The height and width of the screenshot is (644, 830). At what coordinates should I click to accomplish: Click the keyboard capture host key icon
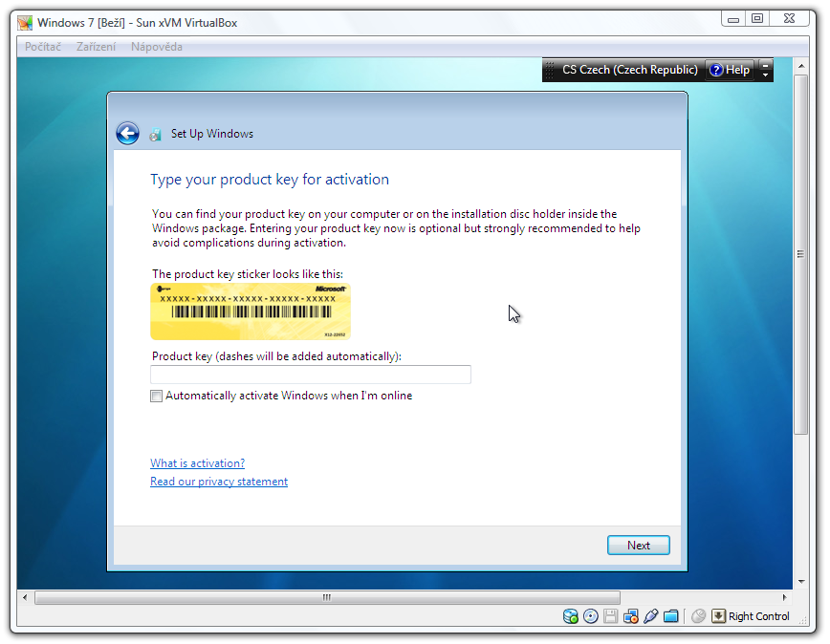718,616
